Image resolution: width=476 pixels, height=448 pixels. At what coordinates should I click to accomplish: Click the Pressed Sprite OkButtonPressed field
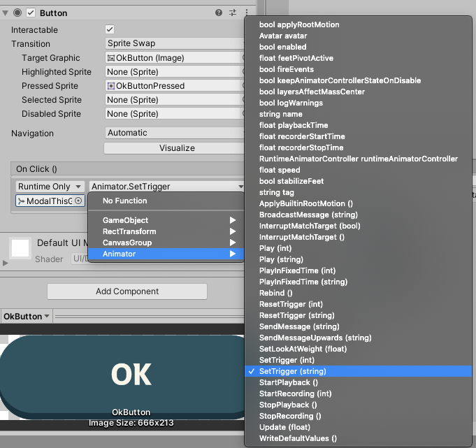point(175,85)
